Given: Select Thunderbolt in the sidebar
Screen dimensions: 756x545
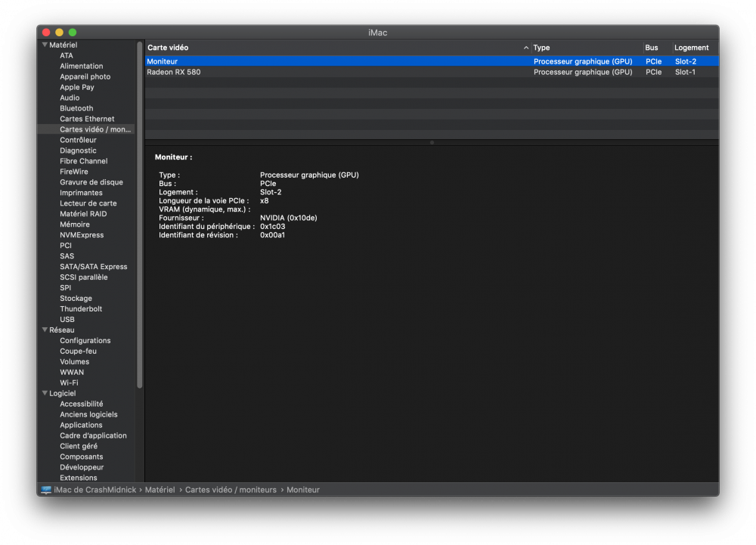Looking at the screenshot, I should click(x=81, y=309).
